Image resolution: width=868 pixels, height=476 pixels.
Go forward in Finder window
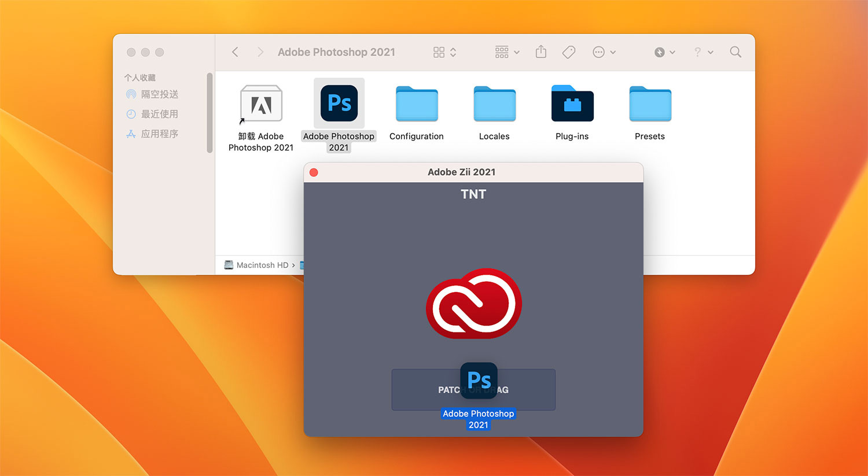pos(260,52)
